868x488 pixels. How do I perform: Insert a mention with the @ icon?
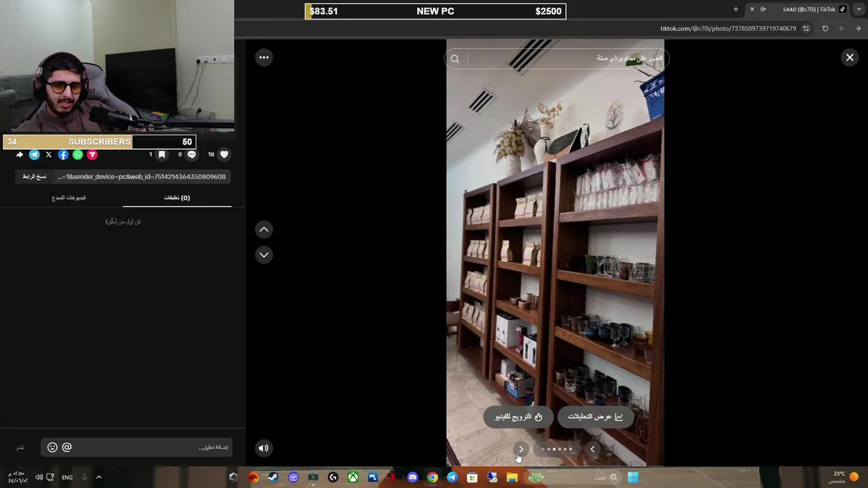(x=66, y=447)
